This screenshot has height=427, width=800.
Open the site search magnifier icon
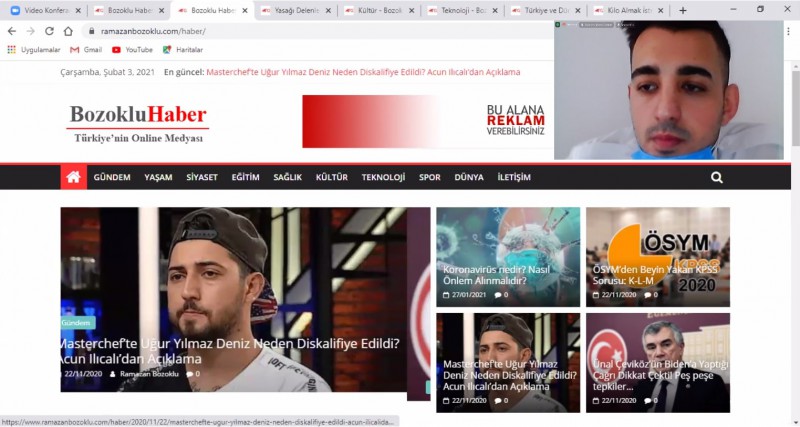pyautogui.click(x=716, y=177)
